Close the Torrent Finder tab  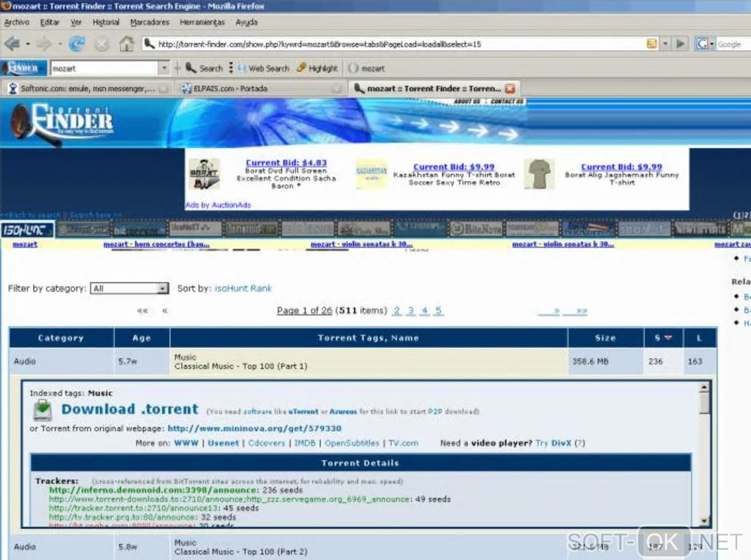[x=510, y=88]
